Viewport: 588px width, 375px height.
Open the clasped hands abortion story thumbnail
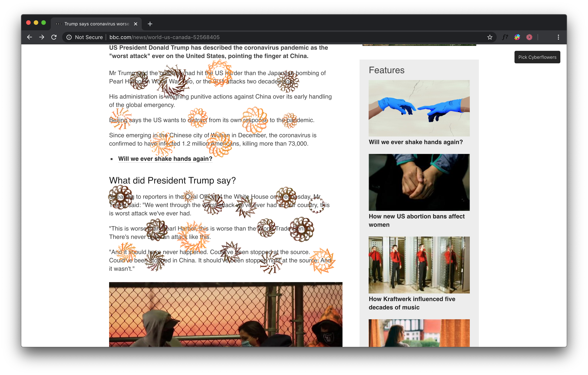coord(419,182)
